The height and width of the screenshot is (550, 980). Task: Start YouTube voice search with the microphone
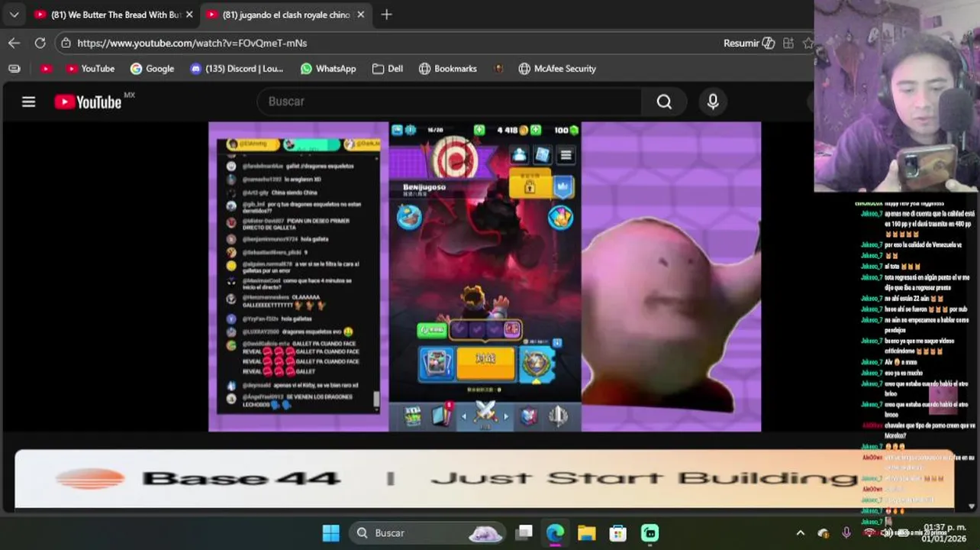coord(713,102)
